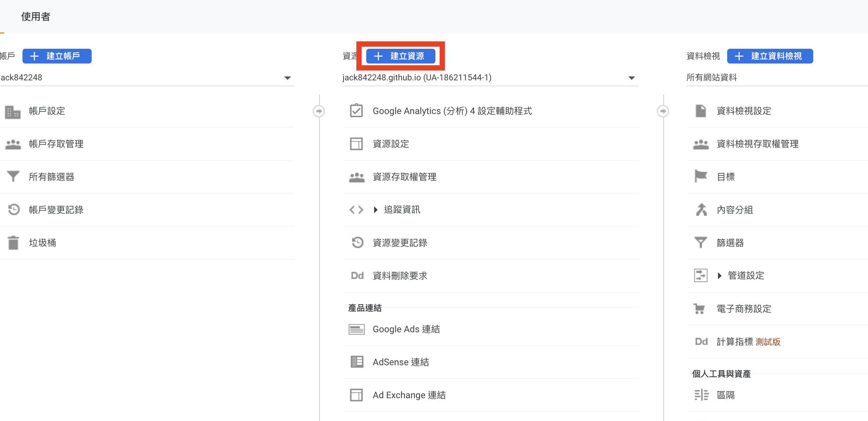Open 帳戶變更記錄
This screenshot has height=421, width=868.
pyautogui.click(x=56, y=210)
